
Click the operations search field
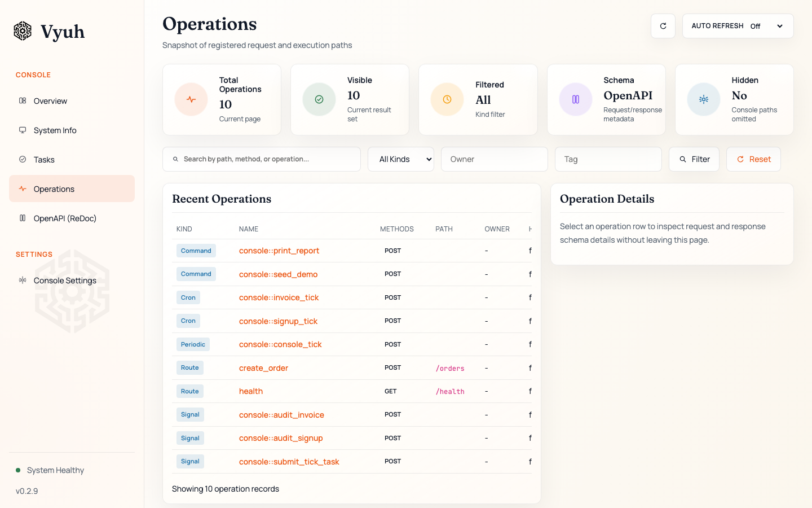(x=262, y=159)
